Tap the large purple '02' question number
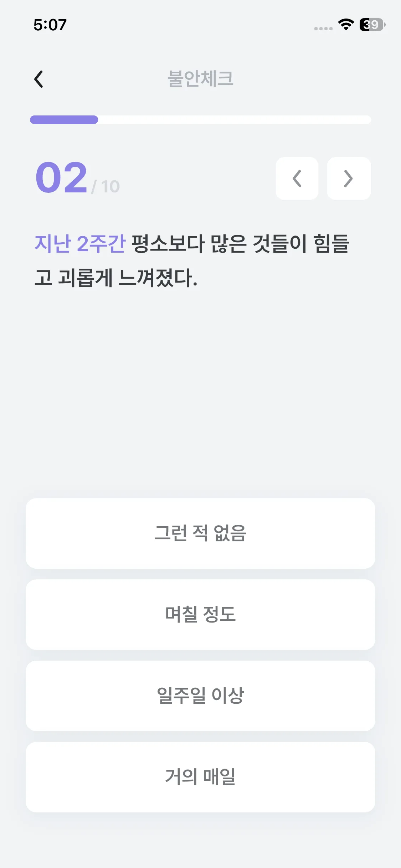The image size is (401, 868). (x=62, y=177)
